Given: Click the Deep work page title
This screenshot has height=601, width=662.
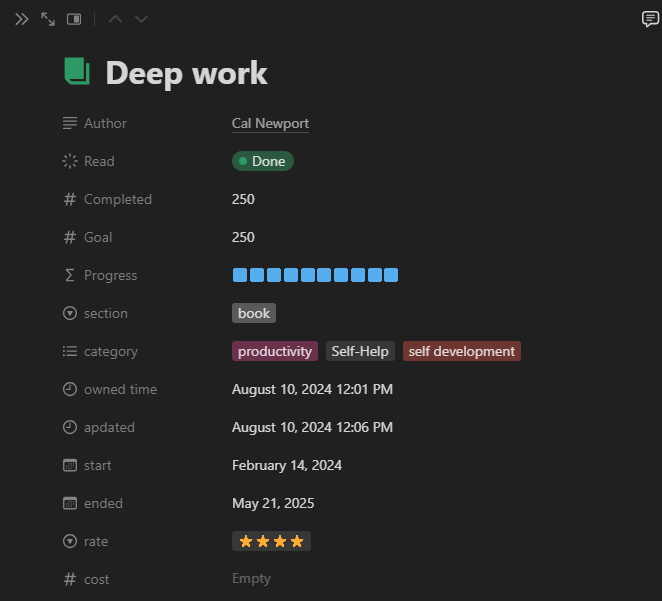Looking at the screenshot, I should [186, 73].
